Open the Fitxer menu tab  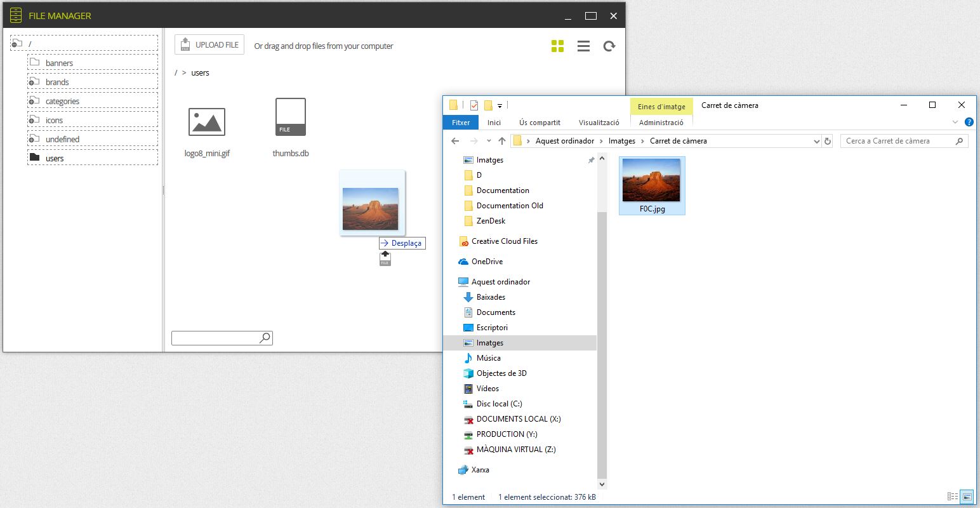461,123
